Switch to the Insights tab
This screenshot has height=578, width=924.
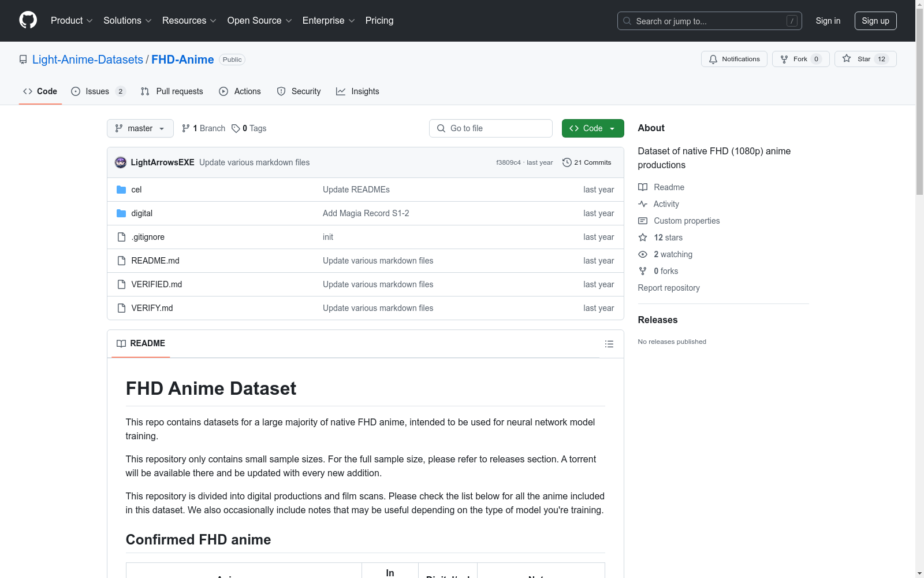tap(358, 91)
